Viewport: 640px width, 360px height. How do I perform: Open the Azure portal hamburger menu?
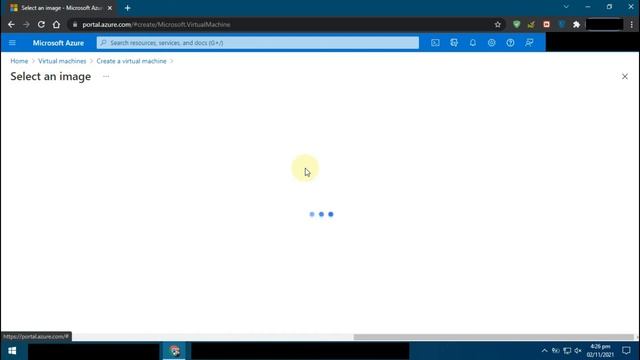12,43
